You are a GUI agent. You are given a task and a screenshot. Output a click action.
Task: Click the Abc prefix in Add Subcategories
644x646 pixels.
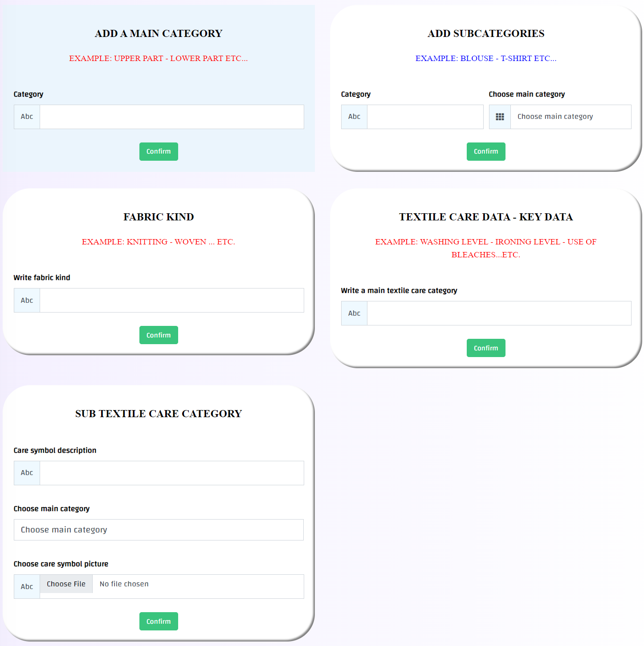354,117
